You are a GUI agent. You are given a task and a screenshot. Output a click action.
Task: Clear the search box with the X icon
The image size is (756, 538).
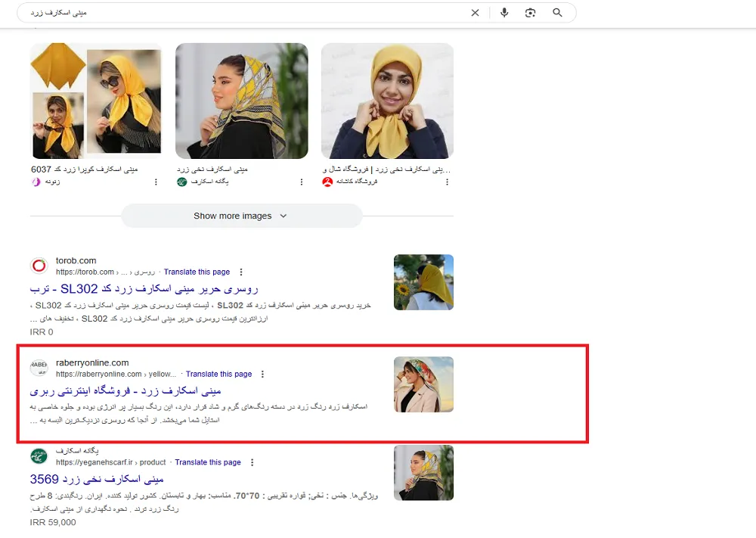[475, 13]
